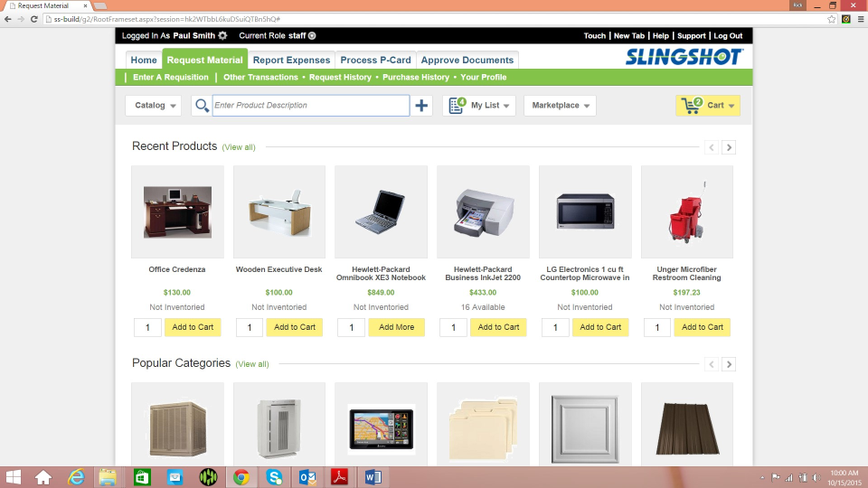Open Internet Explorer from taskbar
This screenshot has height=488, width=868.
(76, 477)
